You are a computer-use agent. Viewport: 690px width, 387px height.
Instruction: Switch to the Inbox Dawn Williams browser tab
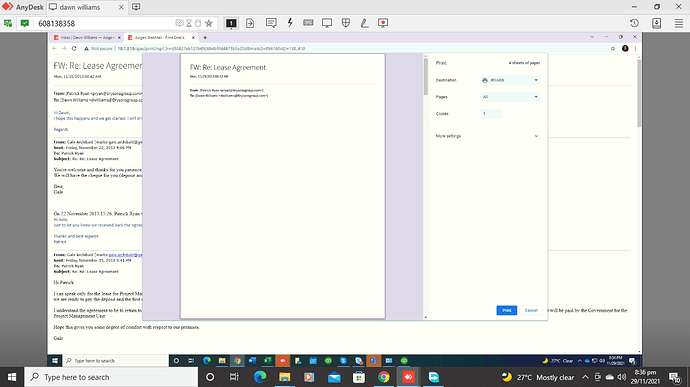tap(87, 37)
